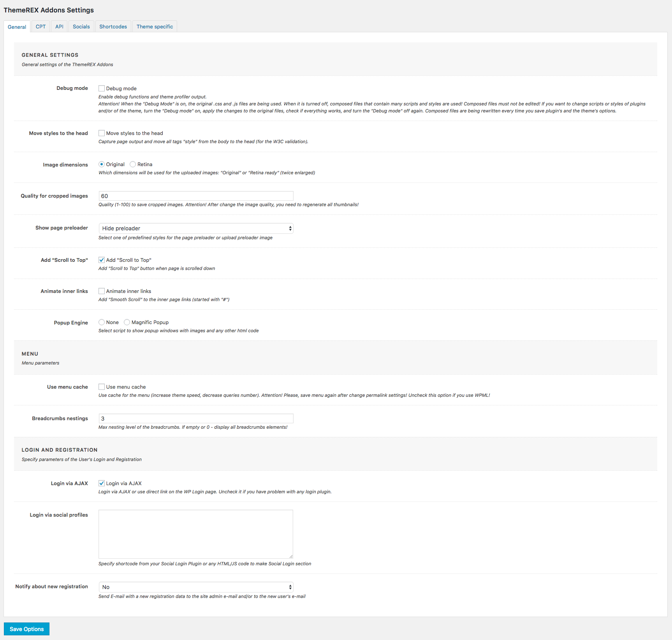Choose Magnific Popup engine
The height and width of the screenshot is (640, 672).
point(127,322)
